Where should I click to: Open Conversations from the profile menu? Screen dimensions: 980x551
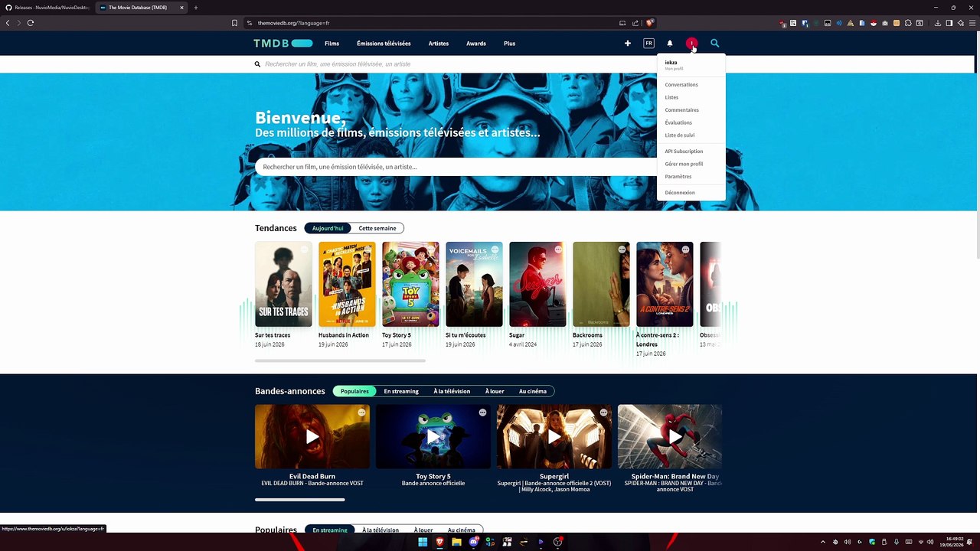tap(681, 85)
